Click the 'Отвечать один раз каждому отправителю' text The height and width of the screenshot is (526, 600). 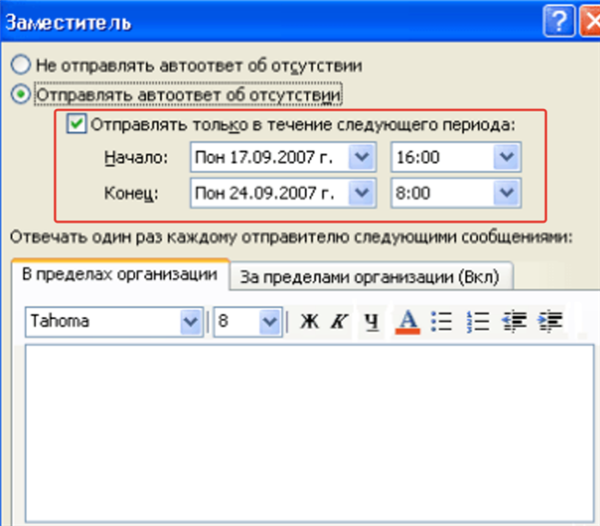point(180,237)
